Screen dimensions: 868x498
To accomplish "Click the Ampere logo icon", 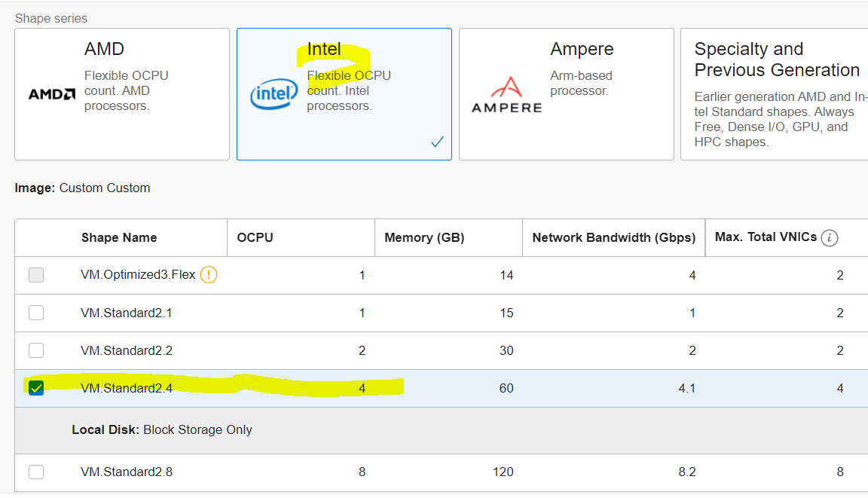I will coord(506,95).
